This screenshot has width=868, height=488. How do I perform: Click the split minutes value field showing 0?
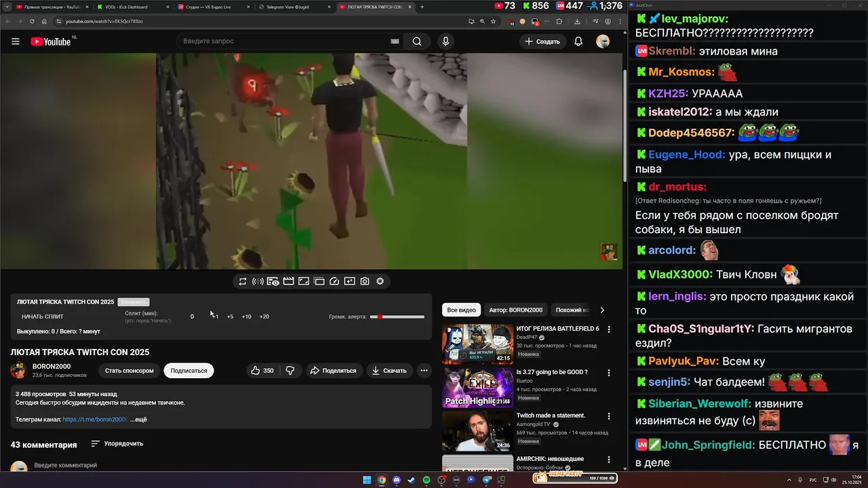[x=192, y=317]
